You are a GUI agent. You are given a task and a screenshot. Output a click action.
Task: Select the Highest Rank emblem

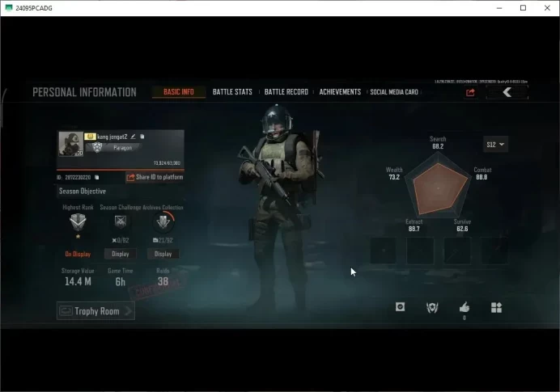(x=78, y=222)
